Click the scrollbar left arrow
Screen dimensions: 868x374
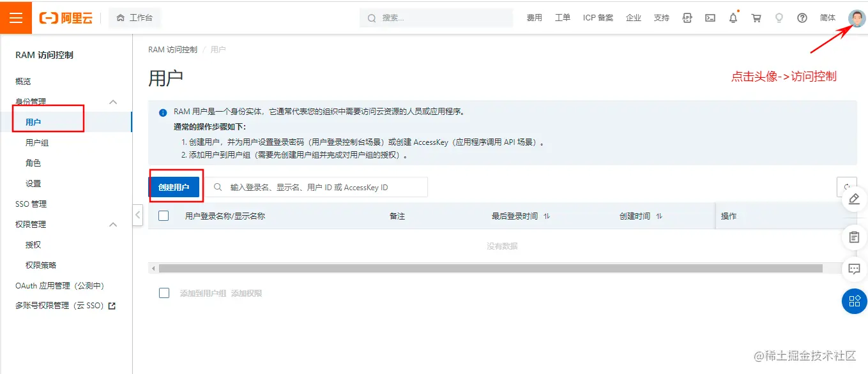[x=152, y=269]
